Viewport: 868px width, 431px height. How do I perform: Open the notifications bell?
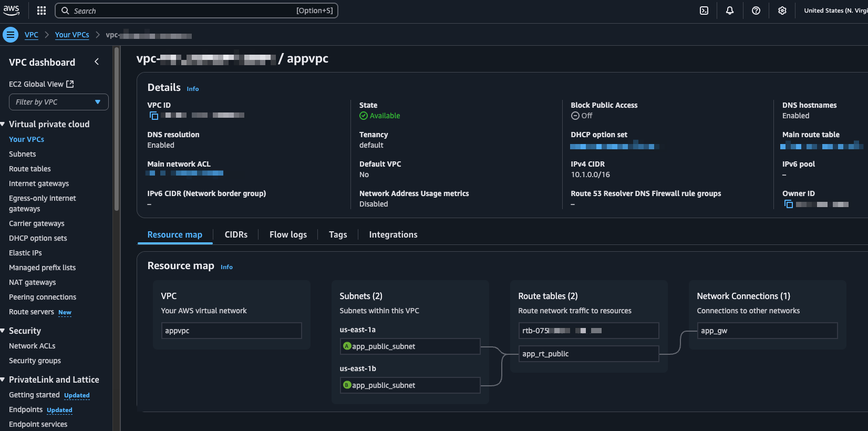730,11
